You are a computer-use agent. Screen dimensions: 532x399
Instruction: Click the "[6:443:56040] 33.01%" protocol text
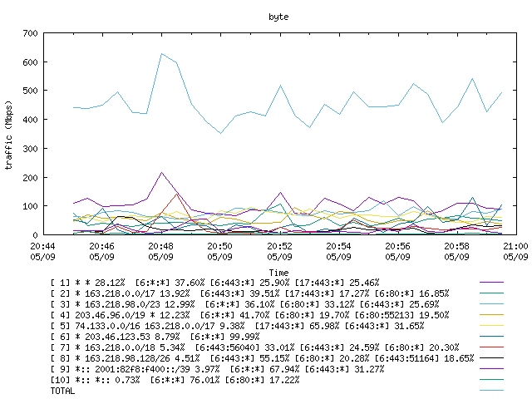coord(245,347)
